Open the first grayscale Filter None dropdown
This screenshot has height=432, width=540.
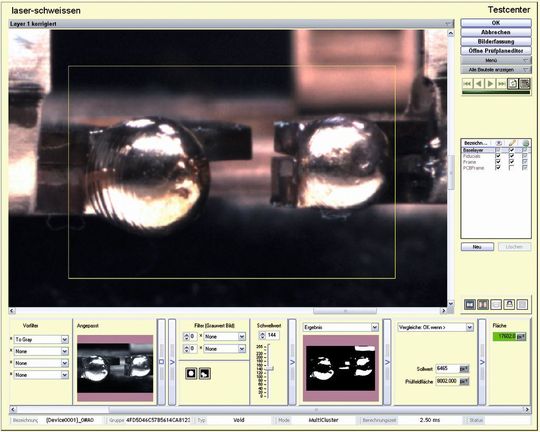(x=225, y=336)
